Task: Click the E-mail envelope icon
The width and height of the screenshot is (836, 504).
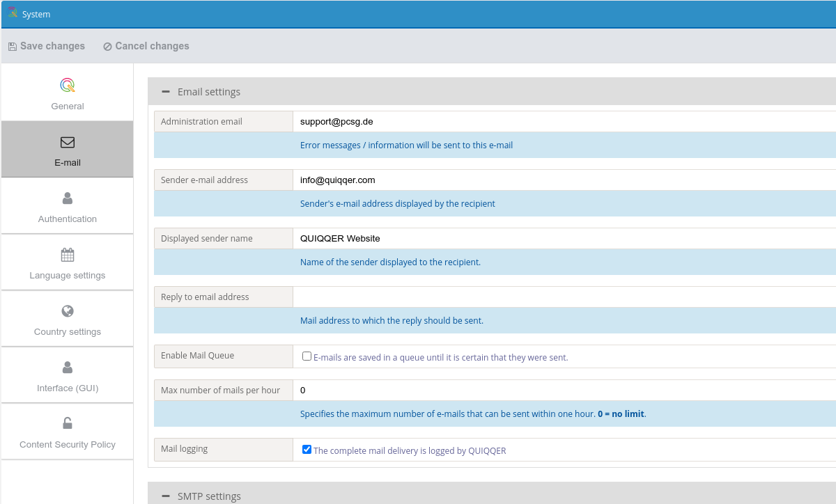Action: point(68,143)
